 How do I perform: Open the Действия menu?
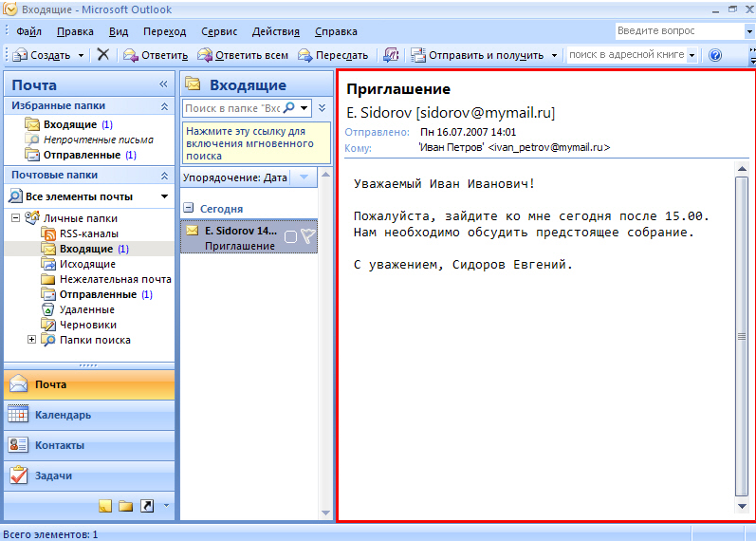coord(276,32)
